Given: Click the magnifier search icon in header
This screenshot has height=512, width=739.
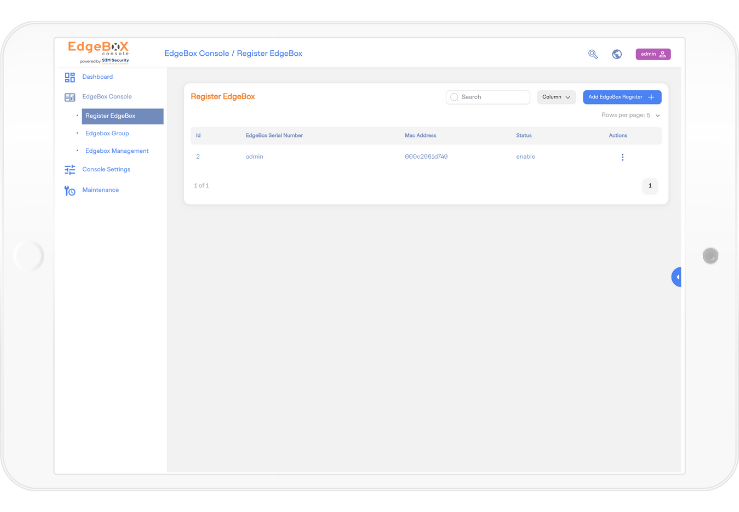Looking at the screenshot, I should pyautogui.click(x=593, y=54).
